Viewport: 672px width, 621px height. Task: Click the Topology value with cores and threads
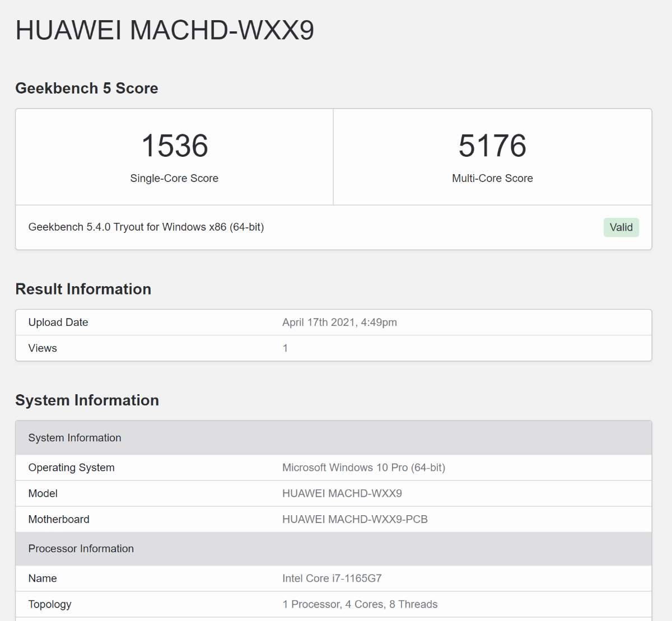(x=360, y=604)
